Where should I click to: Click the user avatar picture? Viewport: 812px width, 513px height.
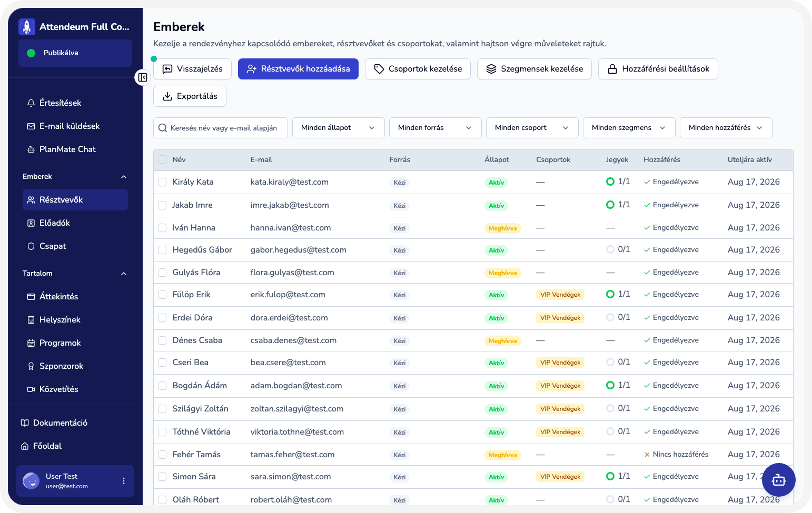tap(31, 481)
